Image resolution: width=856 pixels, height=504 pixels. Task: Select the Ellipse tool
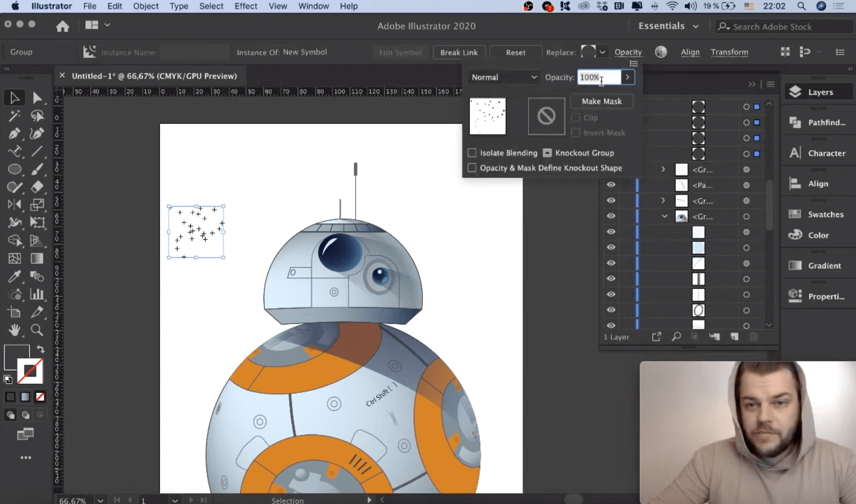tap(14, 169)
